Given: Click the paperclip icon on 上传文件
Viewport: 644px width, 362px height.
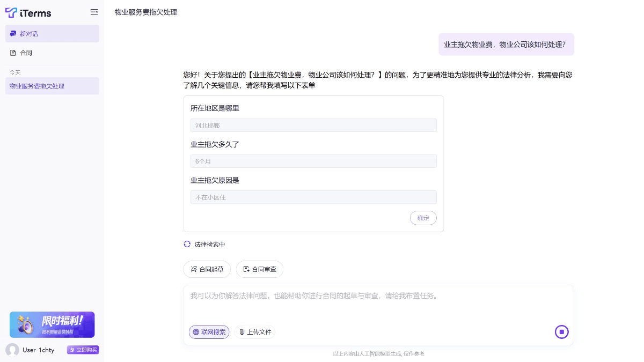Looking at the screenshot, I should point(242,332).
